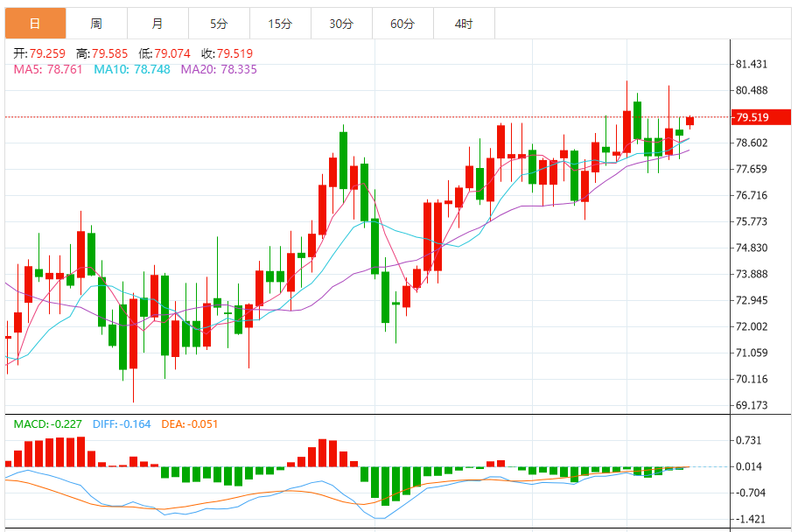
Task: Click the 76.716 price axis label
Action: point(752,195)
